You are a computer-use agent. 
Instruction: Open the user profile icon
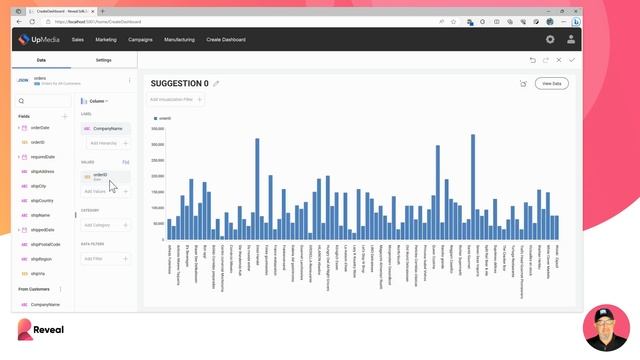(571, 39)
